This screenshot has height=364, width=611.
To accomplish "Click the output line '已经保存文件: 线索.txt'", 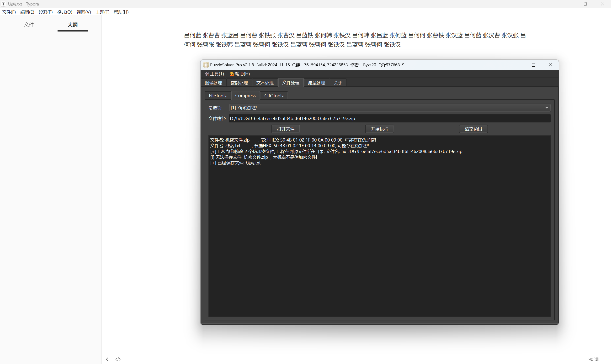I will (235, 163).
